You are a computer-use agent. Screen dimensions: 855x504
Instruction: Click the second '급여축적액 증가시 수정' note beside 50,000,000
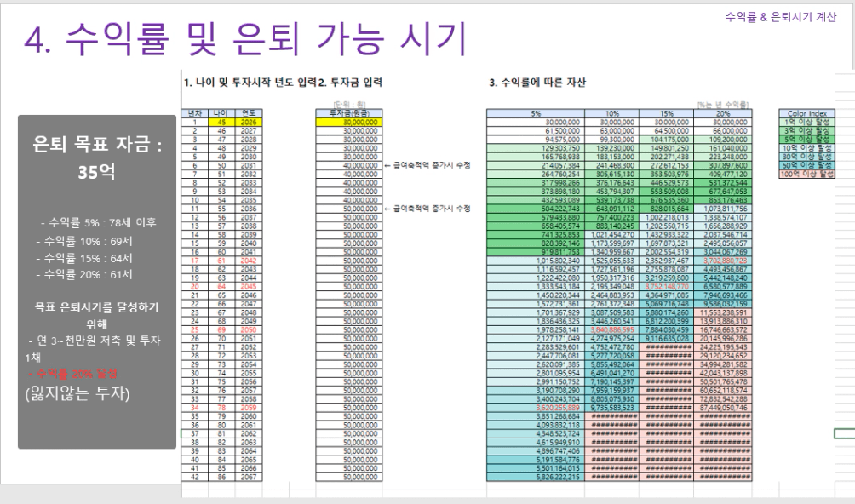(427, 209)
